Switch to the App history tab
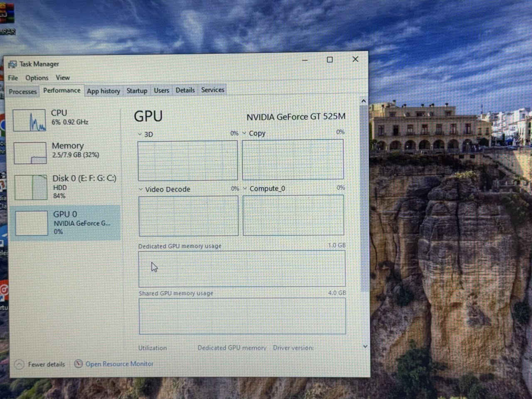The image size is (532, 399). coord(103,91)
